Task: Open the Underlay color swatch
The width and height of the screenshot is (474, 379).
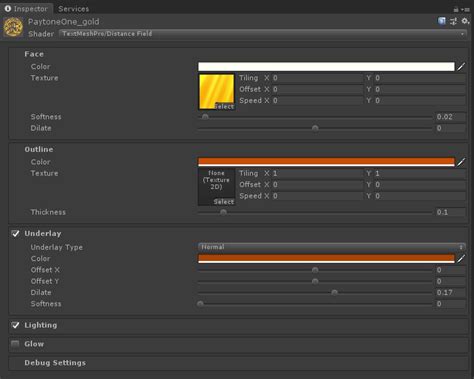Action: 326,259
